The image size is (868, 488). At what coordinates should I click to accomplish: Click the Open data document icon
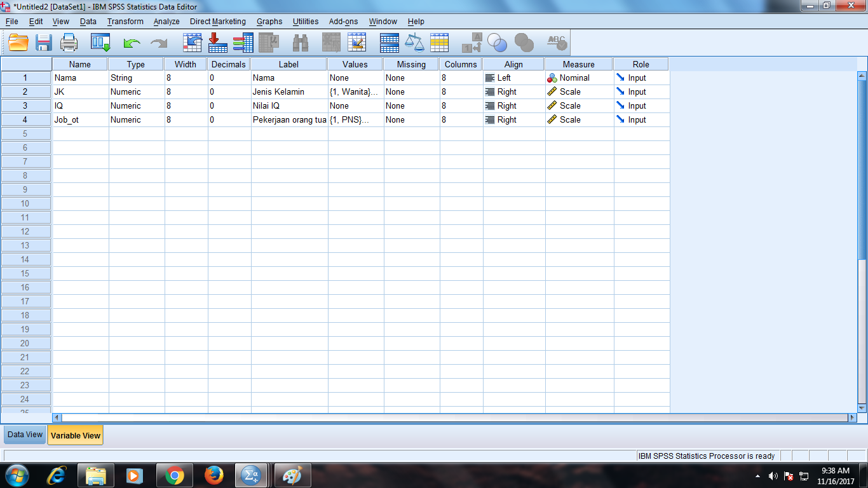[x=18, y=43]
